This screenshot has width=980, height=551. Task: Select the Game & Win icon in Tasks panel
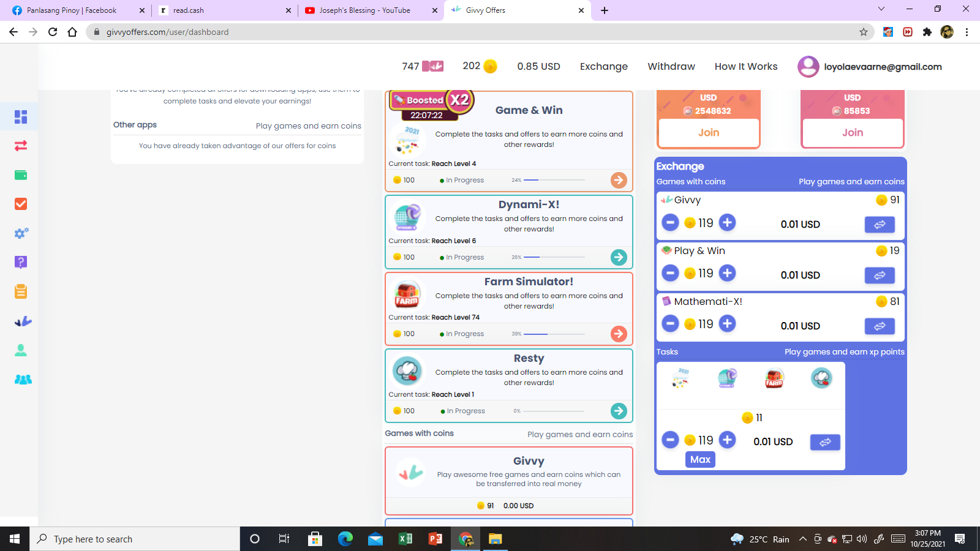tap(680, 378)
